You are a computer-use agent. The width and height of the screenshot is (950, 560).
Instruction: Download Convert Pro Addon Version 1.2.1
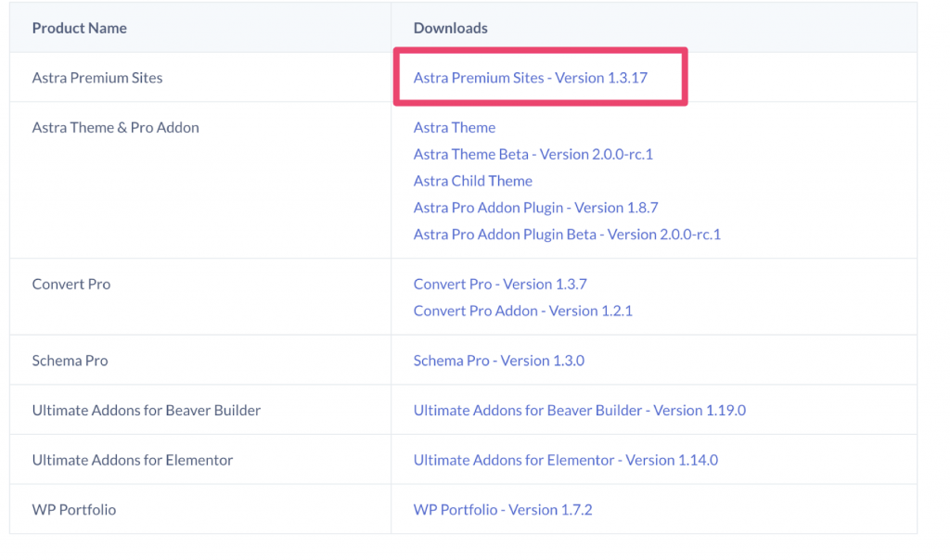point(523,311)
